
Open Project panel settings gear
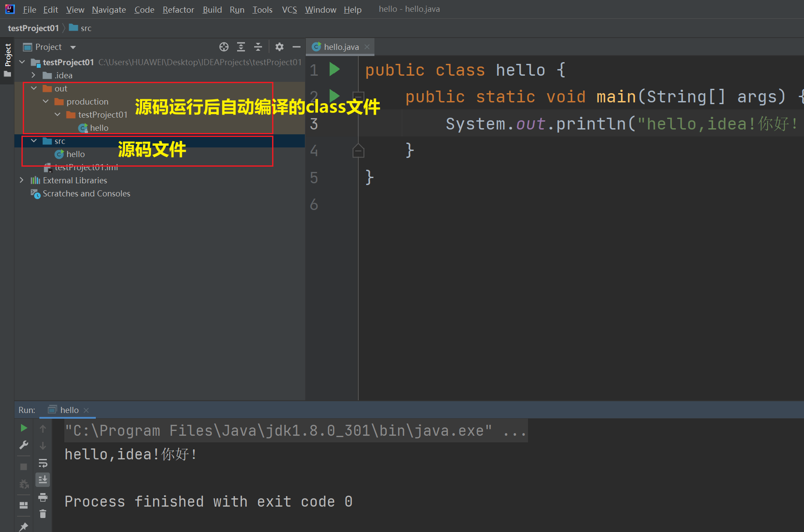[x=280, y=47]
